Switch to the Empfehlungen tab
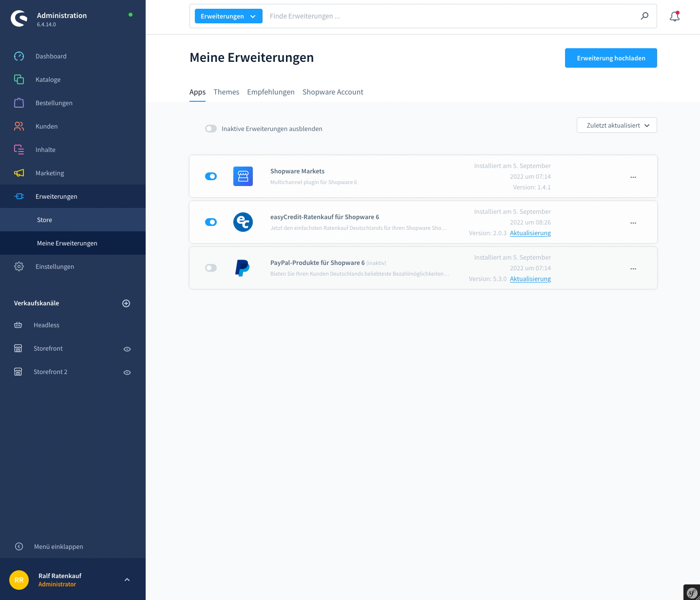Viewport: 700px width, 600px height. pyautogui.click(x=271, y=92)
